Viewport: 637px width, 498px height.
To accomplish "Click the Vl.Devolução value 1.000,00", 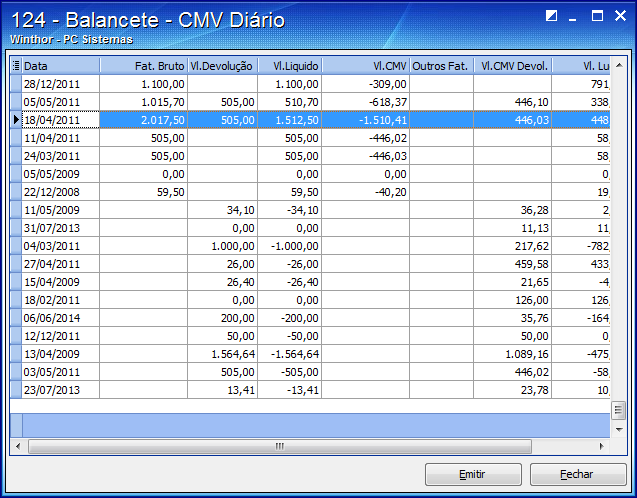I will (x=233, y=246).
